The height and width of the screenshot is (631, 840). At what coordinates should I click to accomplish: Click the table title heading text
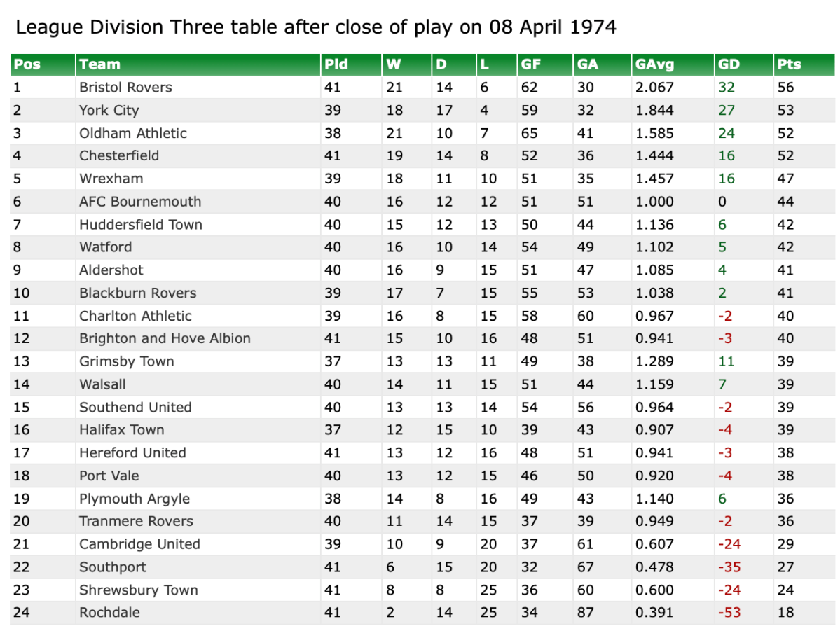click(315, 27)
